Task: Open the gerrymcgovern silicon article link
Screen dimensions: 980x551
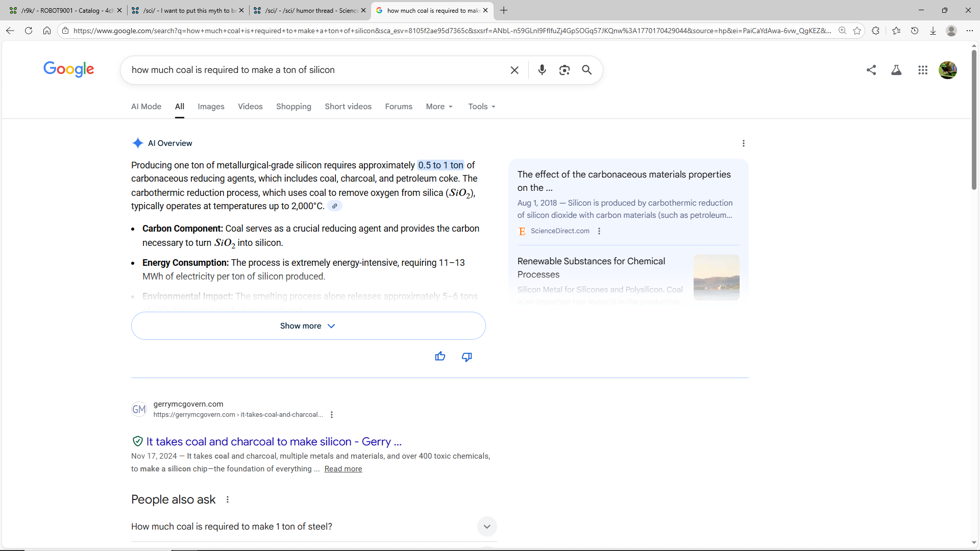Action: (274, 442)
